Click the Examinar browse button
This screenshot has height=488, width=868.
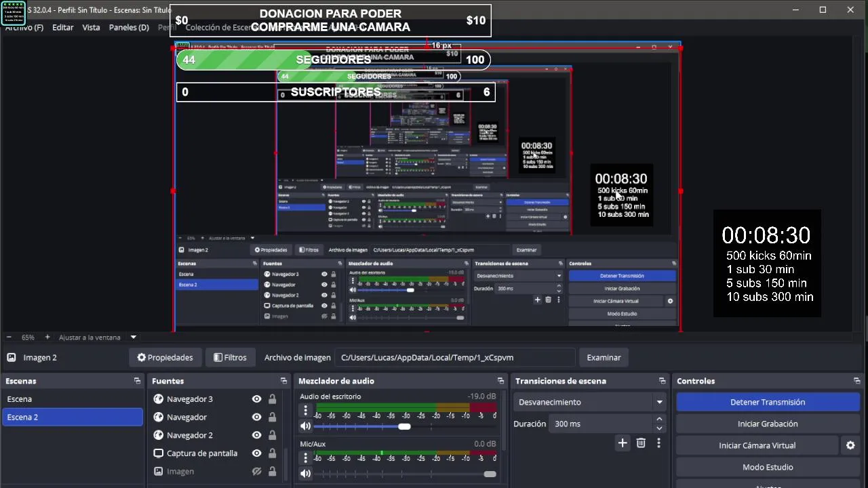pyautogui.click(x=604, y=357)
